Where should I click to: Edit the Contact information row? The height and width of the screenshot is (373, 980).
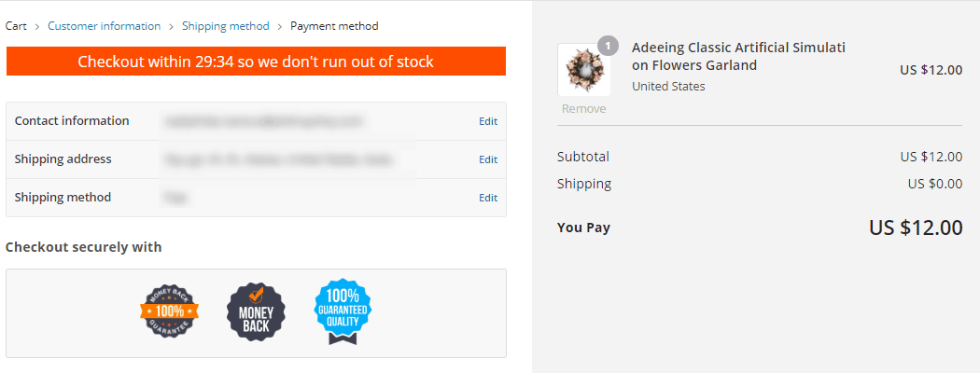(488, 121)
